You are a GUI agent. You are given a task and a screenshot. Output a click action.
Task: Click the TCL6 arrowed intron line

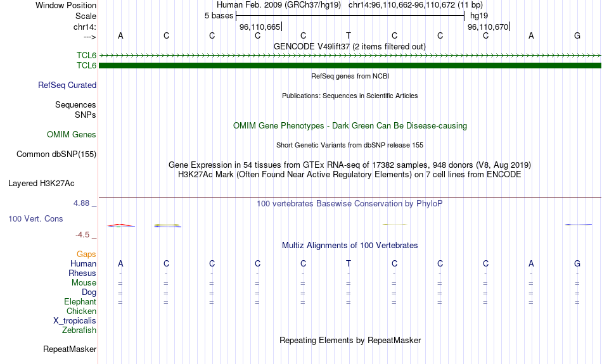point(350,56)
